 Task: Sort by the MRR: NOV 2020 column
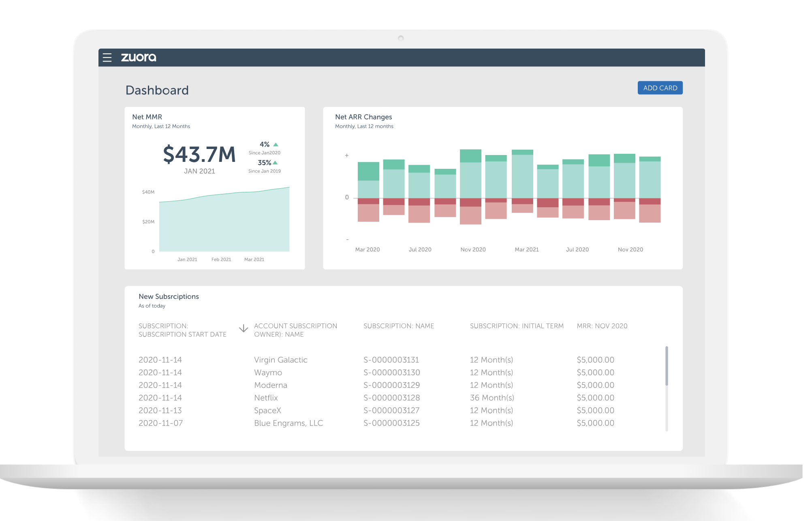[x=602, y=326]
